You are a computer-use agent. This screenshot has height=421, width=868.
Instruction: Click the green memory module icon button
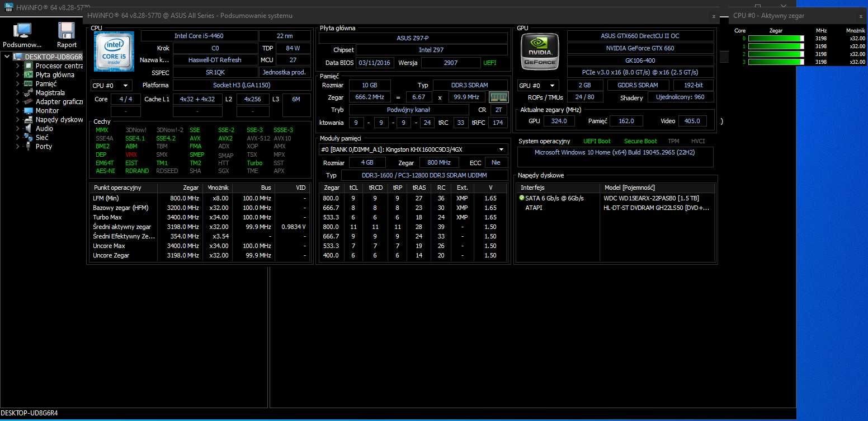(498, 97)
